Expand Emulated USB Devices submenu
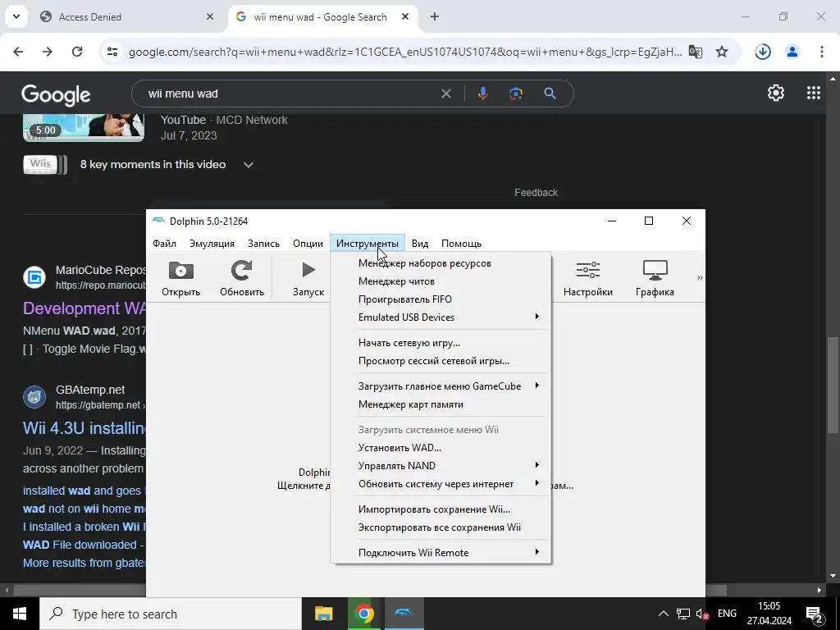The width and height of the screenshot is (840, 630). pos(441,317)
